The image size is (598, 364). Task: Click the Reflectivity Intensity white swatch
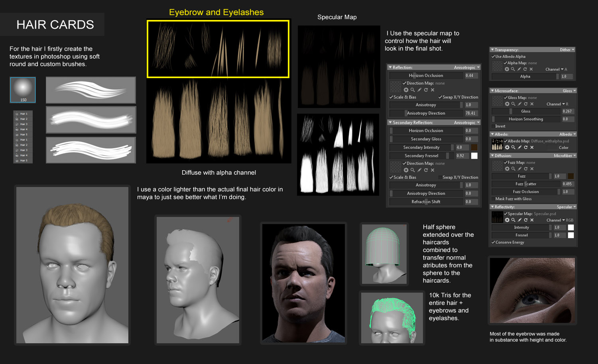(x=571, y=227)
